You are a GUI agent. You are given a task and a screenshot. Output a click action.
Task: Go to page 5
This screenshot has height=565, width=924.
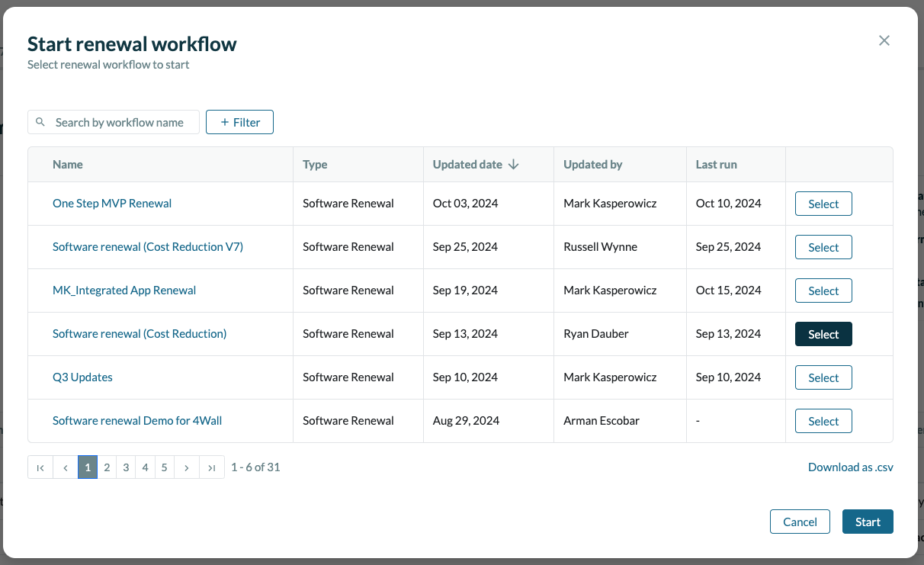164,467
